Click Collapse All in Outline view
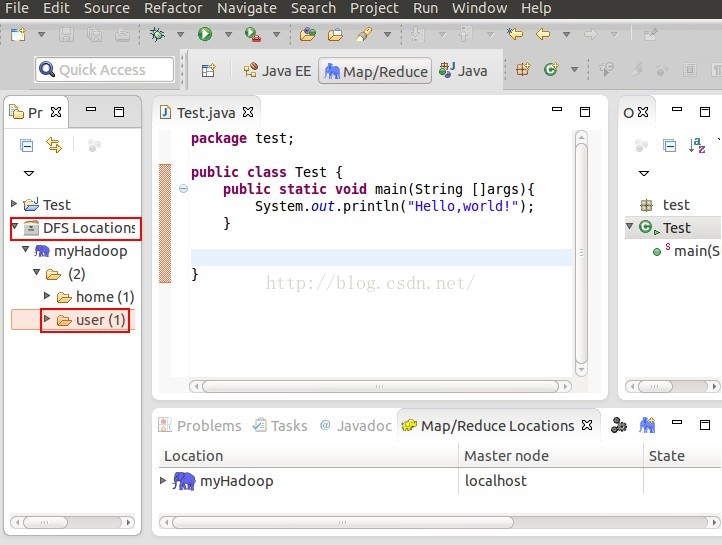The height and width of the screenshot is (545, 722). point(670,145)
